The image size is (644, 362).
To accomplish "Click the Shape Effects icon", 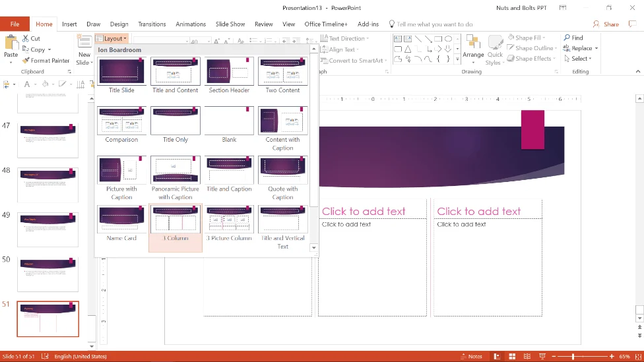I will [511, 59].
